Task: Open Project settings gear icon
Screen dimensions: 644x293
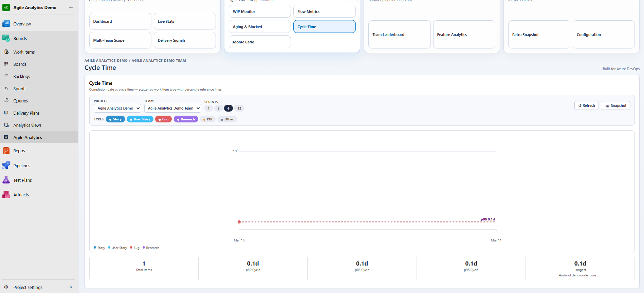Action: click(6, 287)
